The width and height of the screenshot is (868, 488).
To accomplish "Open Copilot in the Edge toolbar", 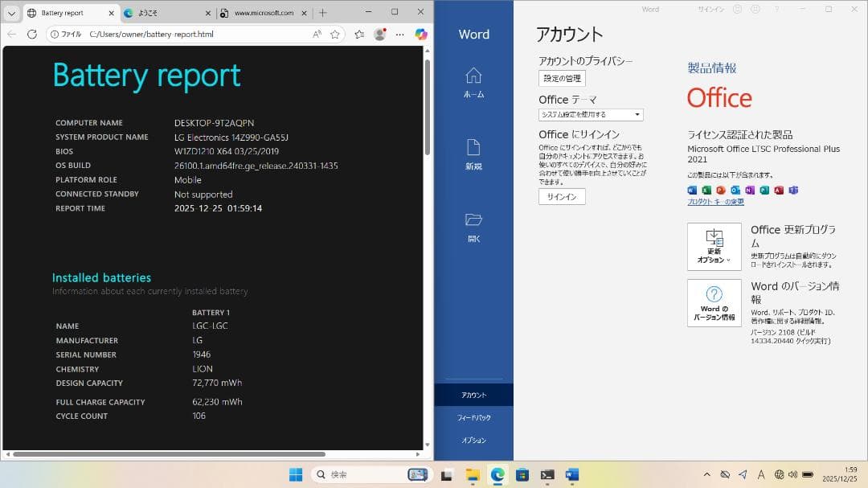I will click(x=420, y=35).
